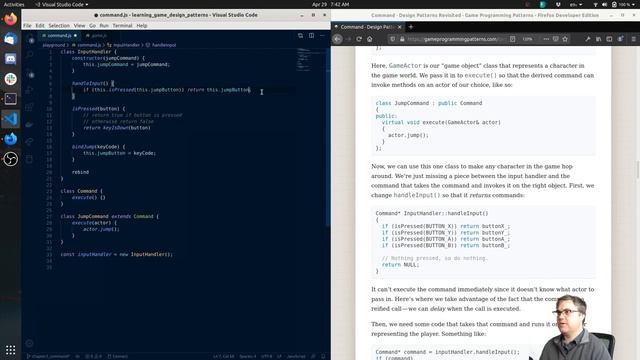Click the git branch in the VS Code status bar
This screenshot has width=640, height=360.
(48, 356)
